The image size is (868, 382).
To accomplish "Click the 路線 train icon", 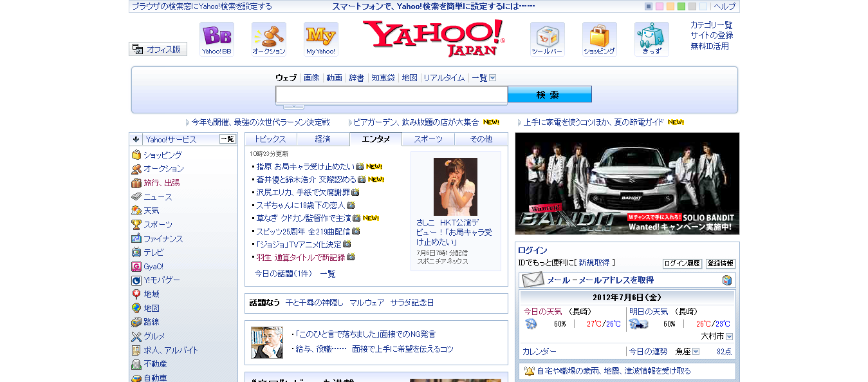I will coord(136,322).
